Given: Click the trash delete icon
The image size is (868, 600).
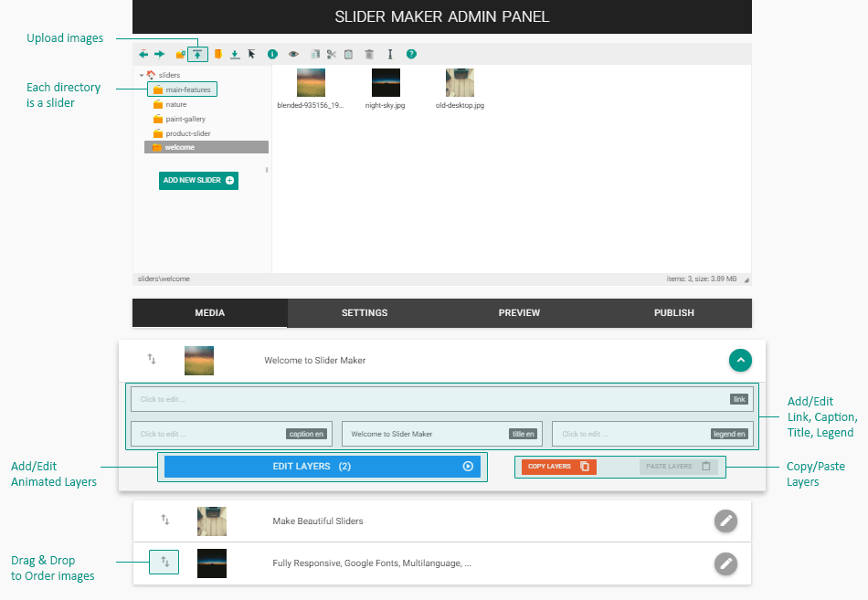Looking at the screenshot, I should pyautogui.click(x=369, y=54).
